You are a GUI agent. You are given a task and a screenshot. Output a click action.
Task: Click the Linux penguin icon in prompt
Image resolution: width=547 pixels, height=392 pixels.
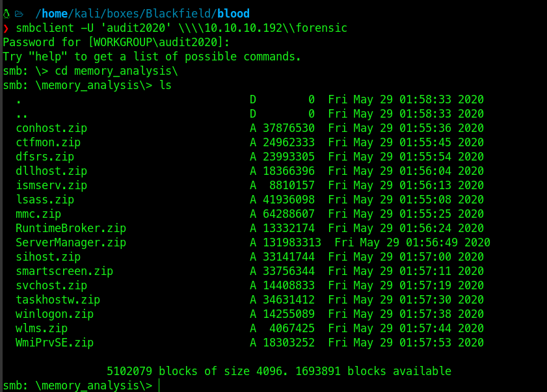tap(7, 14)
